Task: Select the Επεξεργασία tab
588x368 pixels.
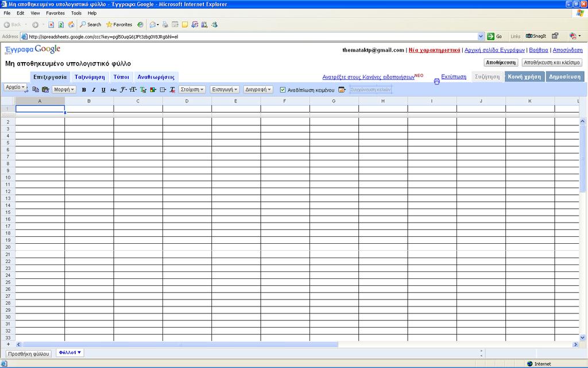Action: tap(50, 77)
